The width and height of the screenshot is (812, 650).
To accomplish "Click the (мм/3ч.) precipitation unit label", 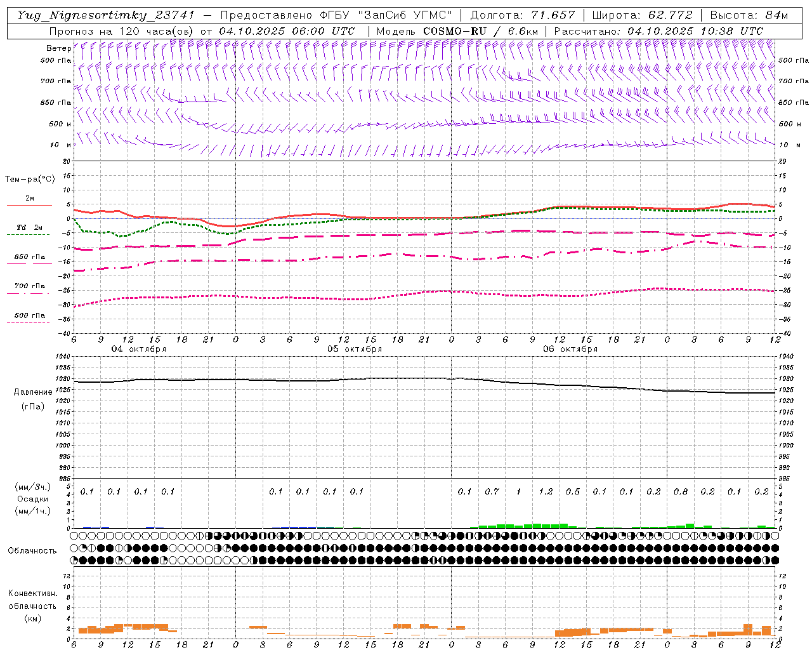I will pos(32,487).
